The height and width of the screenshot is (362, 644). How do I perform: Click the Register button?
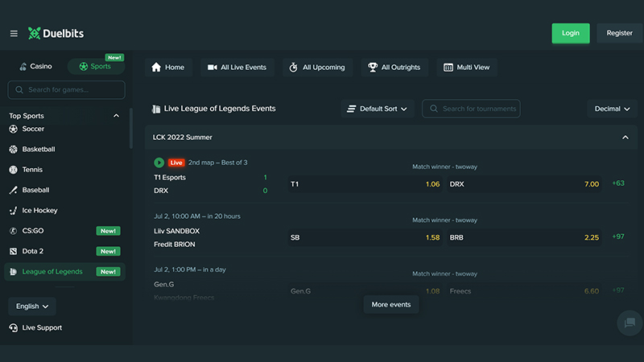(619, 33)
